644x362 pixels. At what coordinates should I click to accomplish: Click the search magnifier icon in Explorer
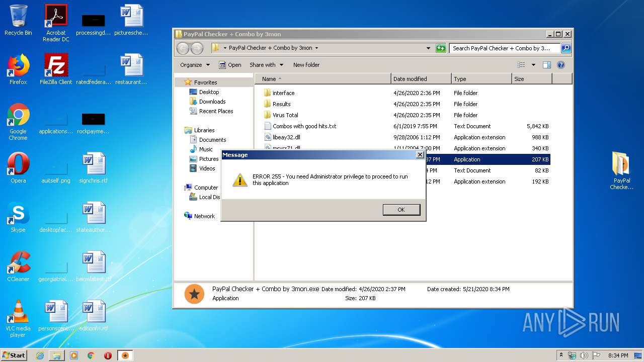pos(566,48)
